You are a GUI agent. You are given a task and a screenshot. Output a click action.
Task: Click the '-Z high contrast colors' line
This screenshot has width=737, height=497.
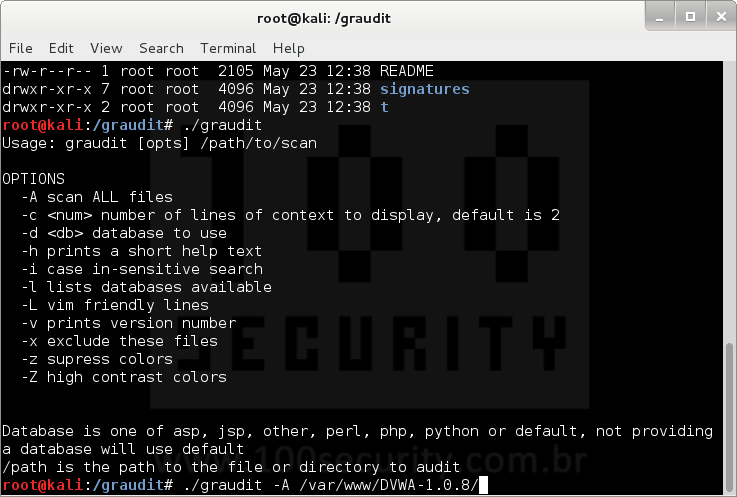click(x=124, y=377)
